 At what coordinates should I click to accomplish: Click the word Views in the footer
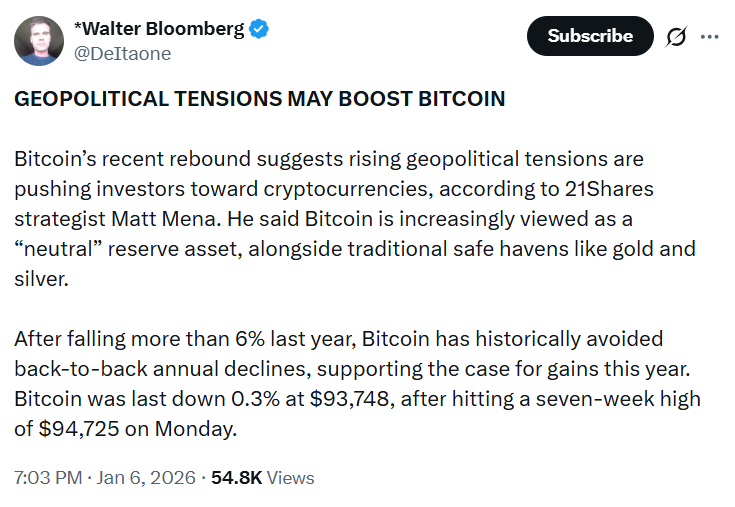290,478
